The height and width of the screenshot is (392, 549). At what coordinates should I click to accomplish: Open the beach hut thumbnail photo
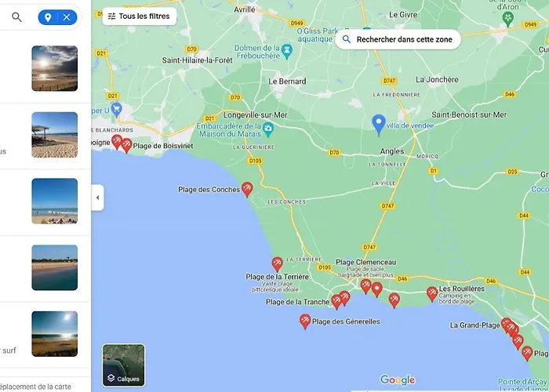point(55,135)
